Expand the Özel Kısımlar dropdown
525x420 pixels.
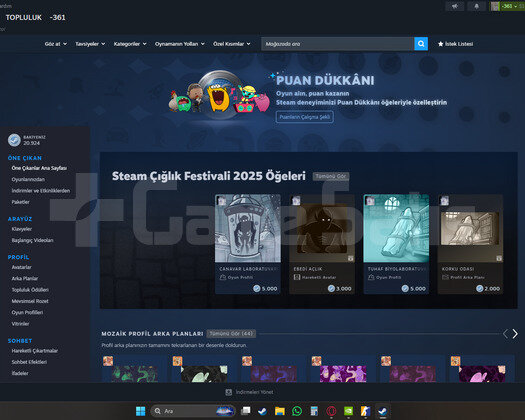point(232,44)
